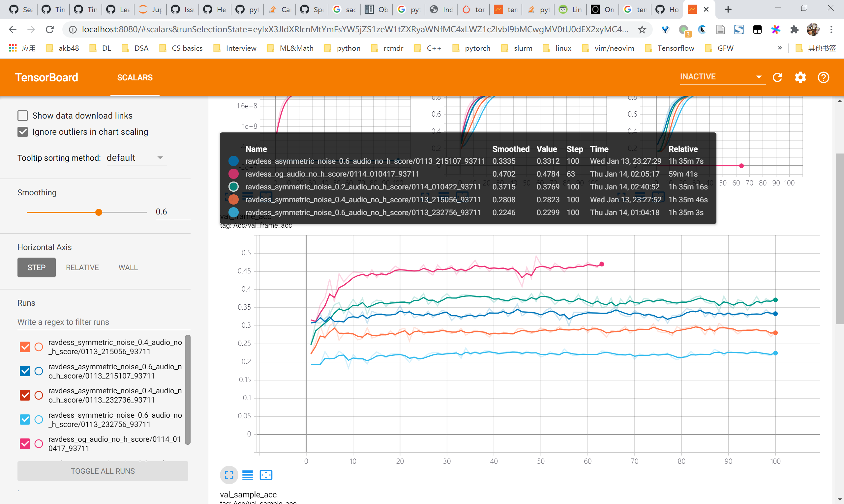Open the python bookmarks folder
Screen dimensions: 844x504
point(342,48)
